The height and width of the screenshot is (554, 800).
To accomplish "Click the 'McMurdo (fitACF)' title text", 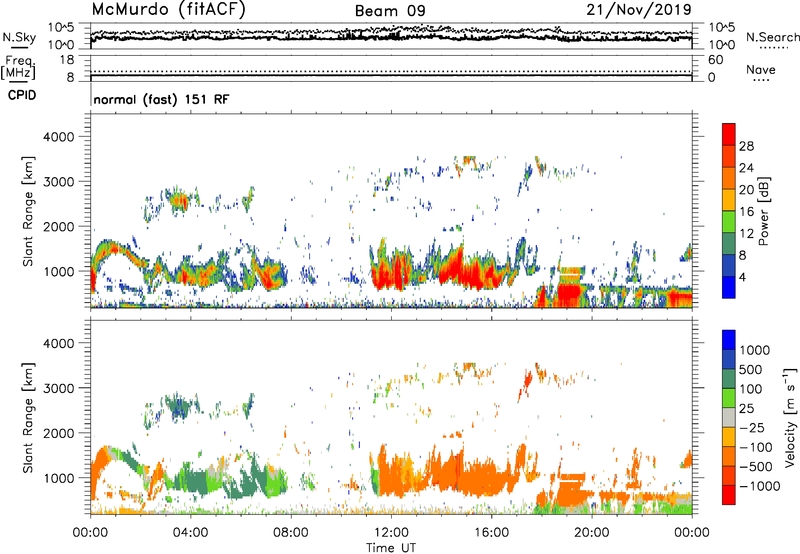I will 168,10.
